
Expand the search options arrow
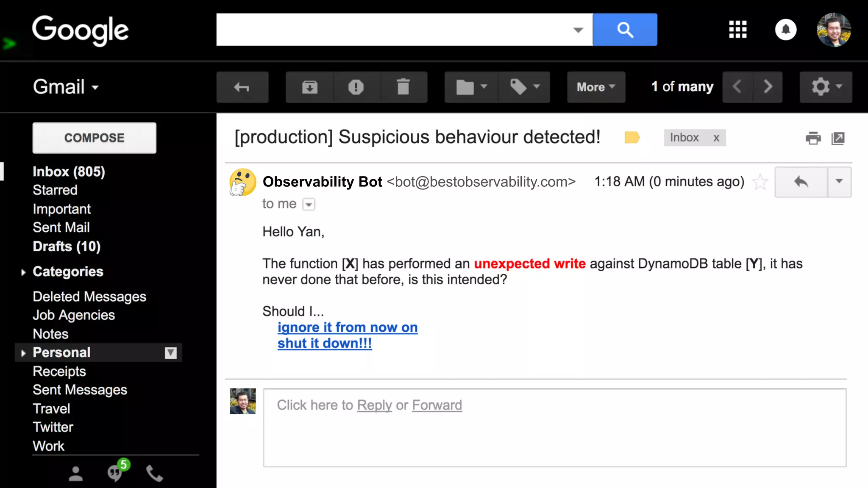tap(578, 30)
